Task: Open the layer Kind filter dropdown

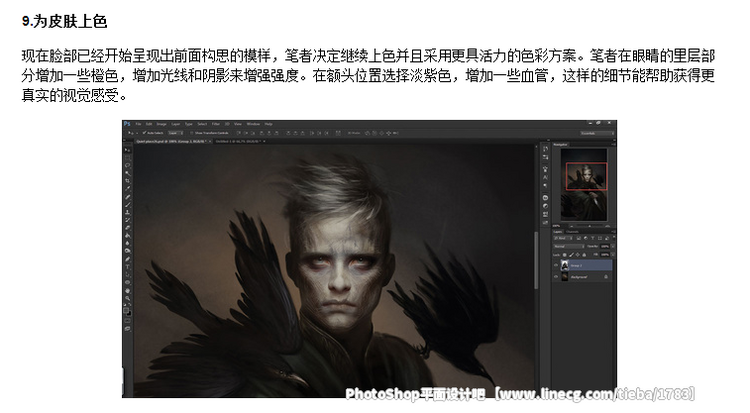Action: coord(563,238)
